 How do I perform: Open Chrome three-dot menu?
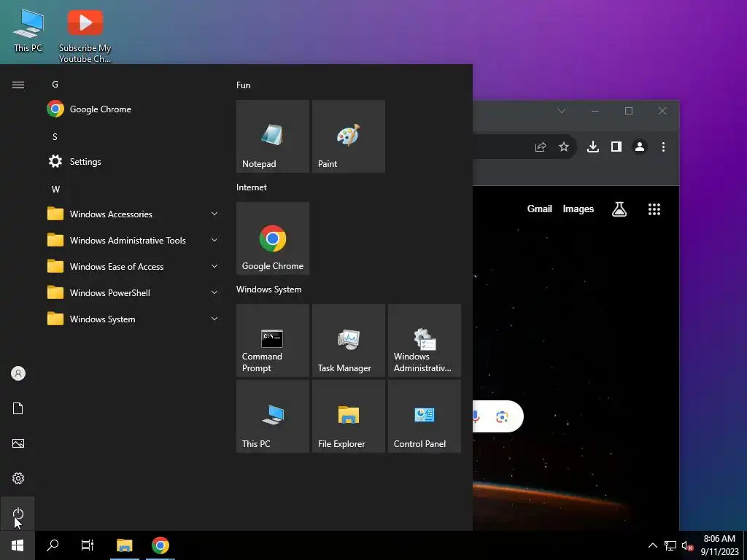tap(663, 147)
